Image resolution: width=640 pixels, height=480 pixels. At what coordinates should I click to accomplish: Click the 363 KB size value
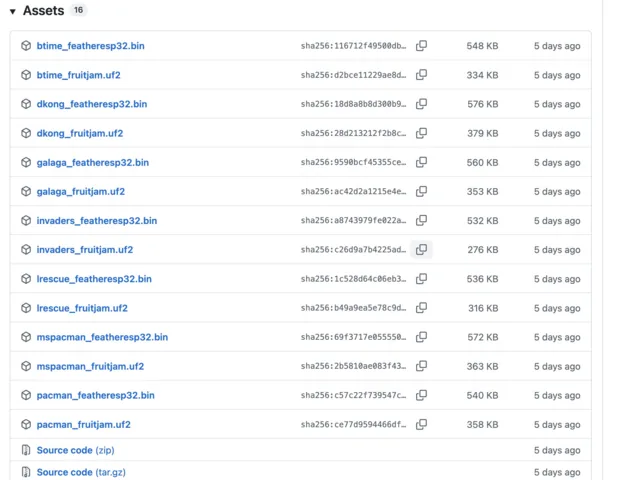[x=482, y=367]
